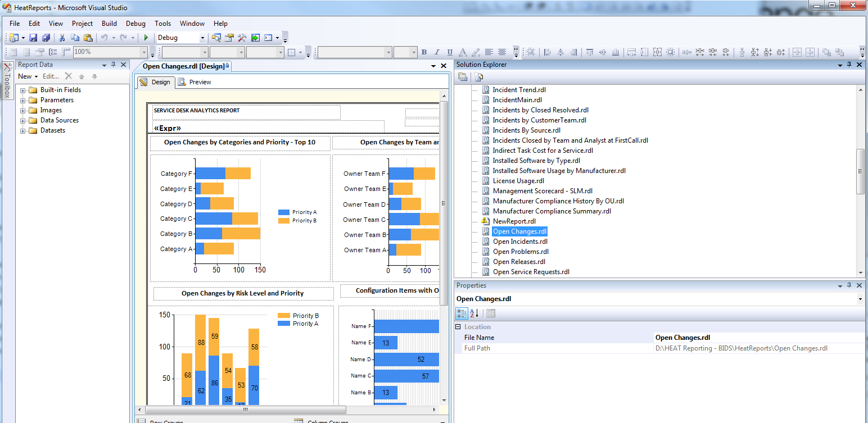The image size is (868, 423).
Task: Select the Align Lefts layout icon
Action: (549, 52)
